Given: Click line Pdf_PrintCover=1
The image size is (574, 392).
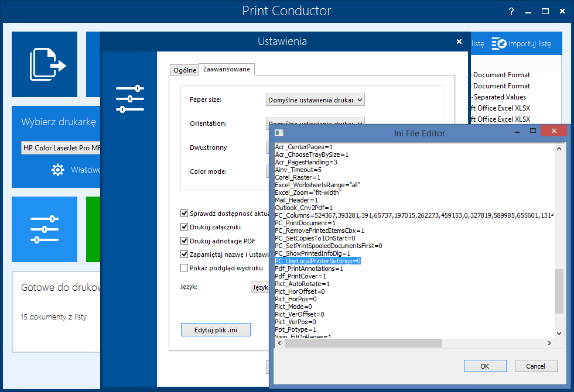Looking at the screenshot, I should [x=300, y=276].
